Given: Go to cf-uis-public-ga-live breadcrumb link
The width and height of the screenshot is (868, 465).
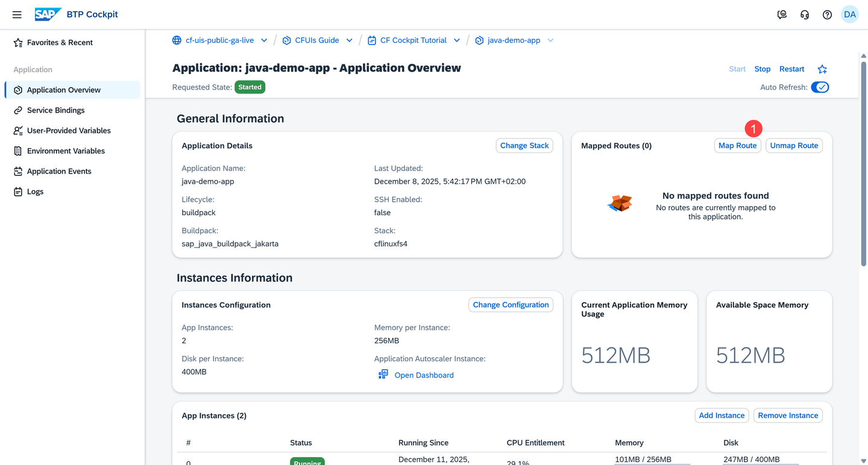Looking at the screenshot, I should pyautogui.click(x=219, y=40).
